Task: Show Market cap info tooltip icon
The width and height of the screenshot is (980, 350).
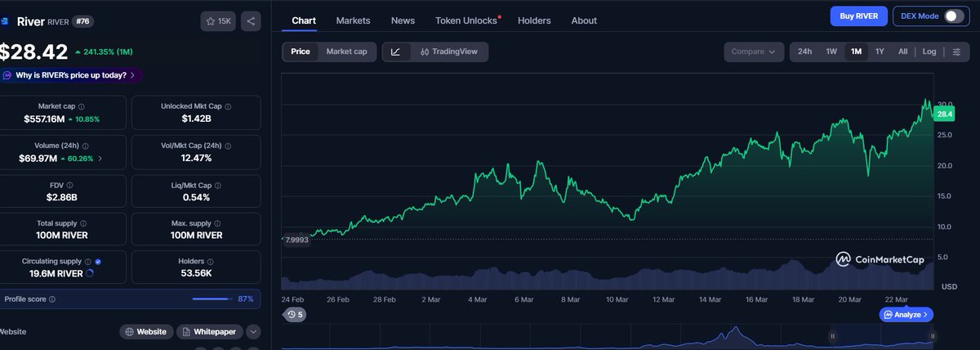Action: pyautogui.click(x=81, y=106)
